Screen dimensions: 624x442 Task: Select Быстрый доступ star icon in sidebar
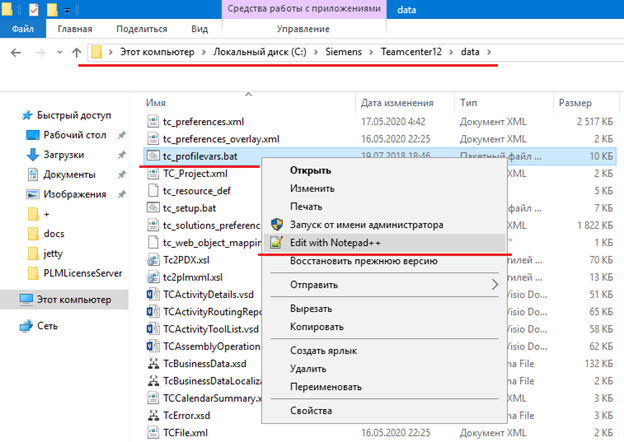click(27, 115)
